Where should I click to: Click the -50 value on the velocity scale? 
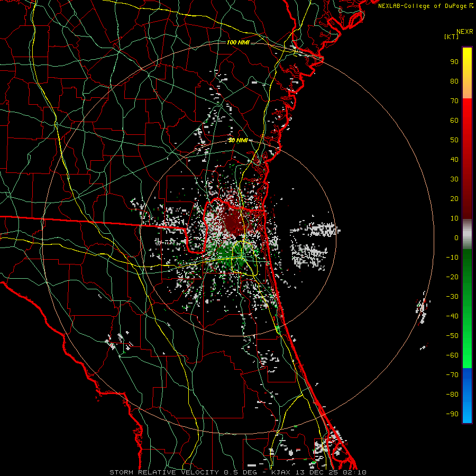[452, 336]
